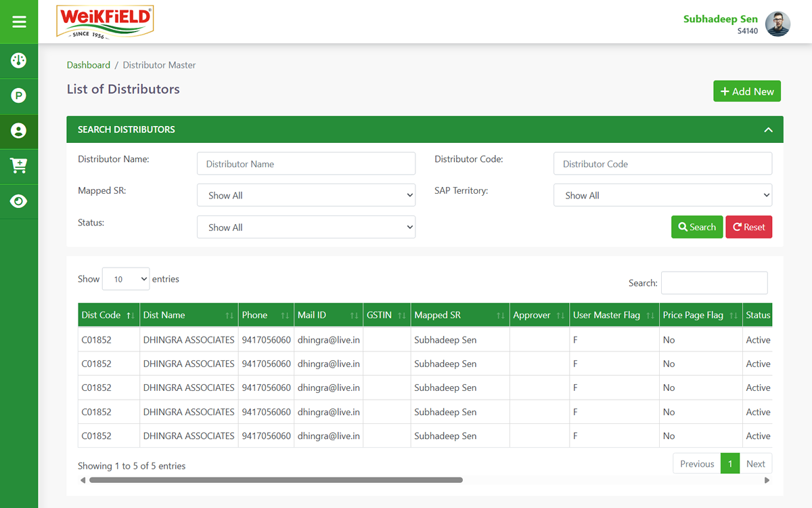The height and width of the screenshot is (508, 812).
Task: Open the hamburger menu icon
Action: coord(19,22)
